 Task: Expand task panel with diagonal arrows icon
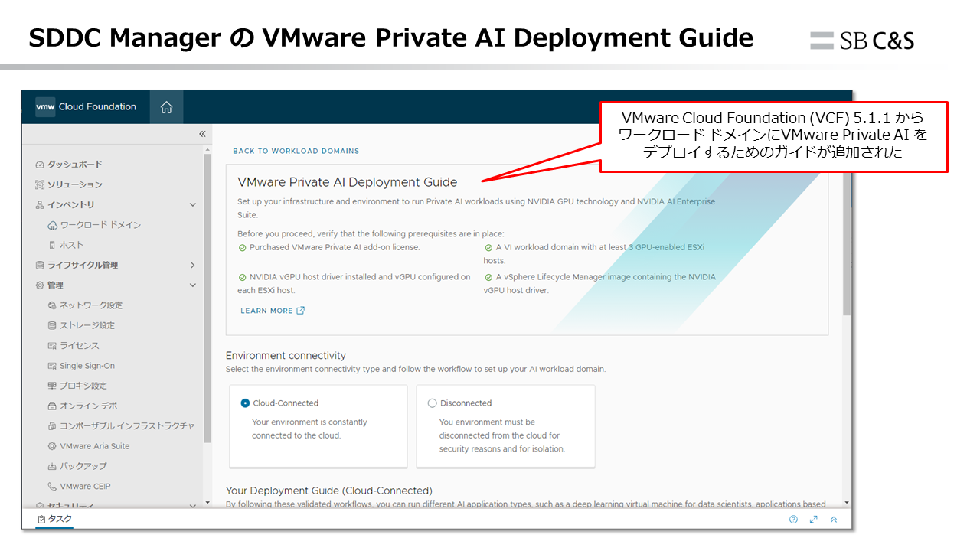coord(814,519)
